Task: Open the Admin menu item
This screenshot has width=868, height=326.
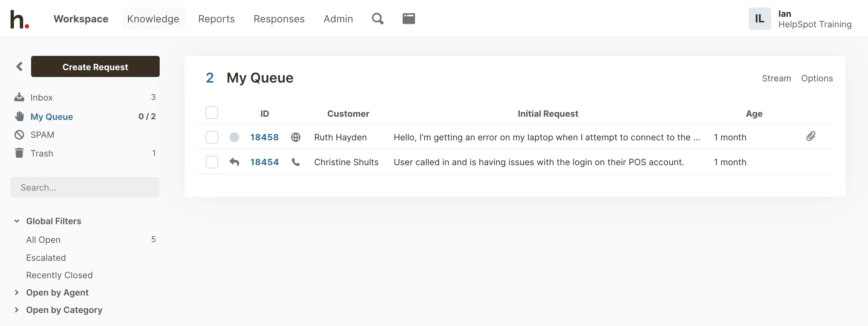Action: pos(338,19)
